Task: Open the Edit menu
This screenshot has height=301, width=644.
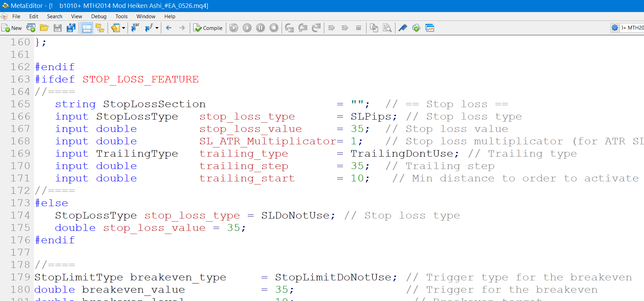Action: click(34, 16)
